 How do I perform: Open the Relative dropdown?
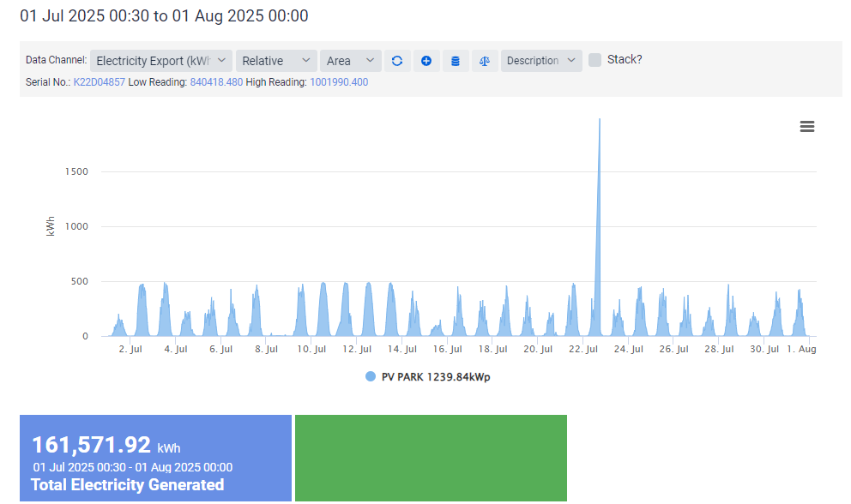click(275, 61)
